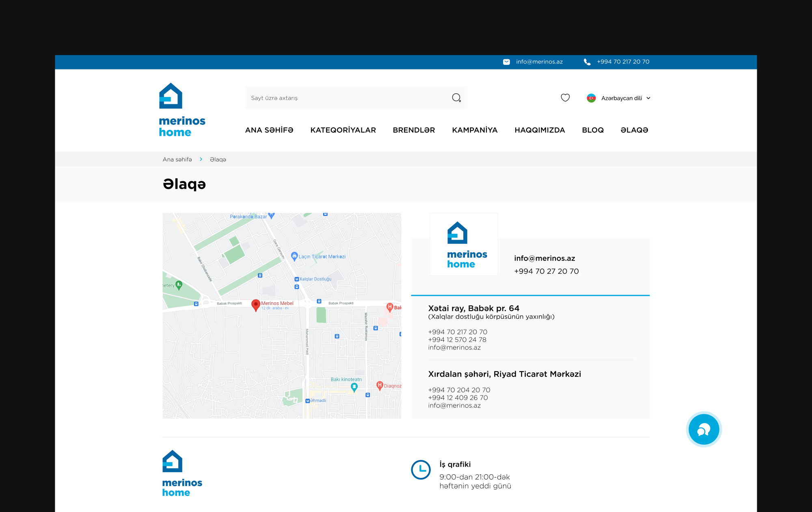
Task: Click the cemetery tree marker on map
Action: [179, 285]
